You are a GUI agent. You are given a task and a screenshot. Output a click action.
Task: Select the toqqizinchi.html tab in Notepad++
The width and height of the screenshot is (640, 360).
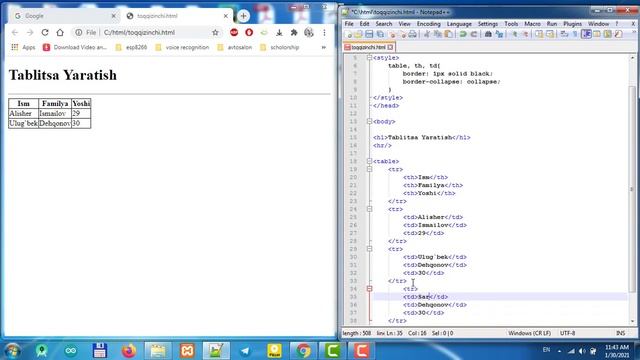pyautogui.click(x=369, y=47)
